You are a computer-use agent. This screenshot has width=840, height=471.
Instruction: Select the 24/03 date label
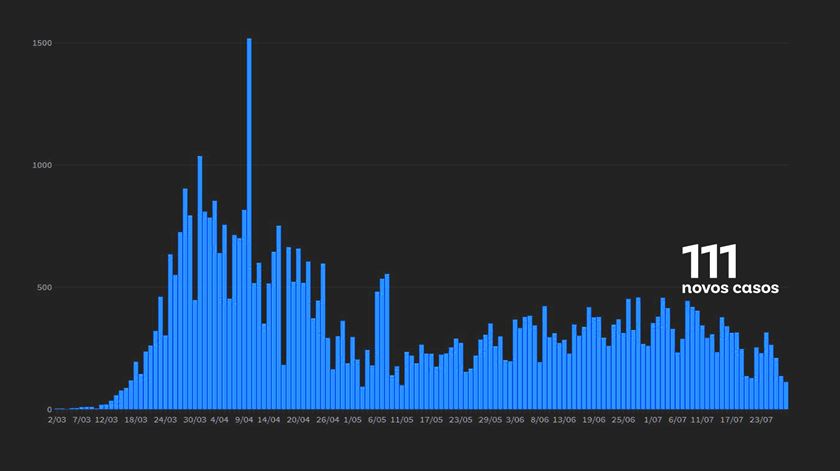click(165, 420)
